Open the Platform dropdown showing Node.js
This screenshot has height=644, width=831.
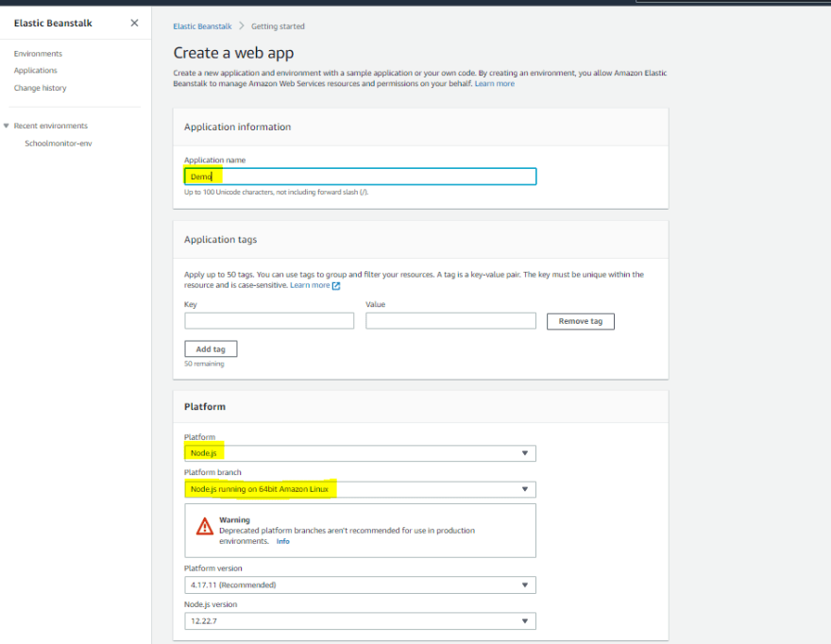click(x=361, y=453)
